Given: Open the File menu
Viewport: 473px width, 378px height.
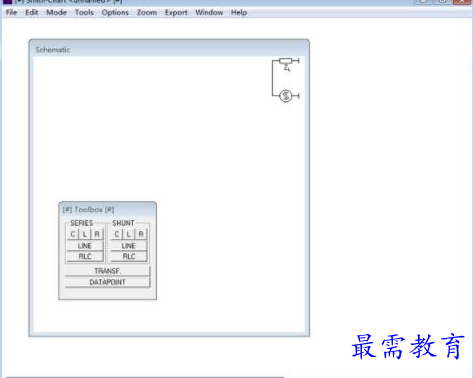Looking at the screenshot, I should [11, 12].
